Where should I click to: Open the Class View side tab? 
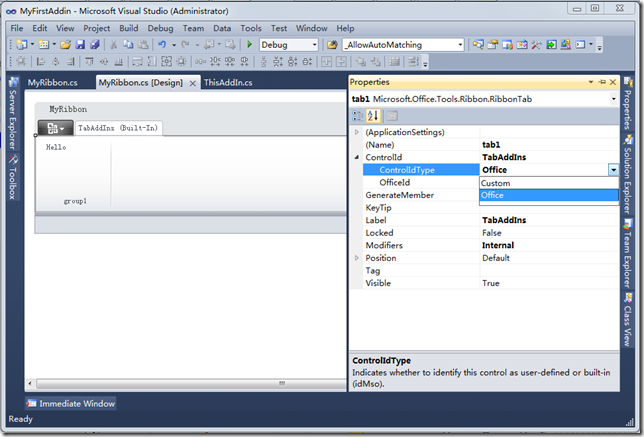627,320
